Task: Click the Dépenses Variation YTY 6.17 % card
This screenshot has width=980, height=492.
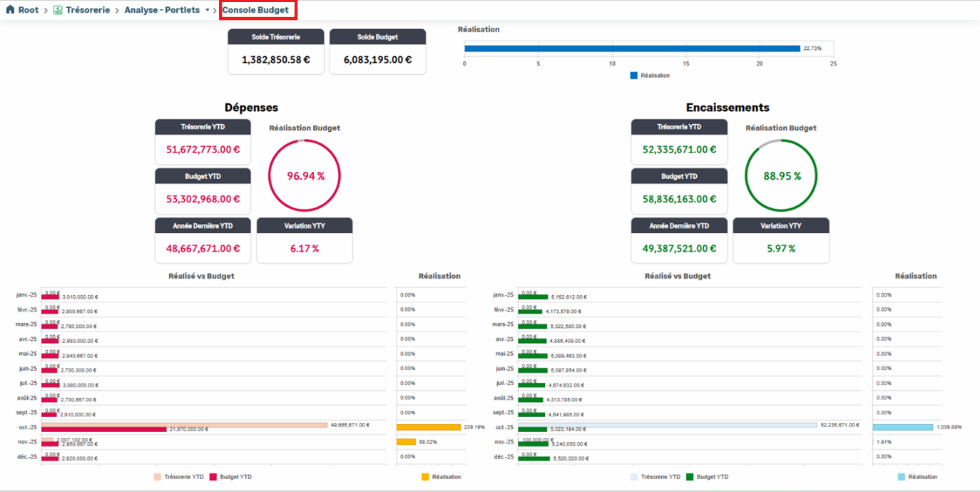Action: tap(305, 241)
